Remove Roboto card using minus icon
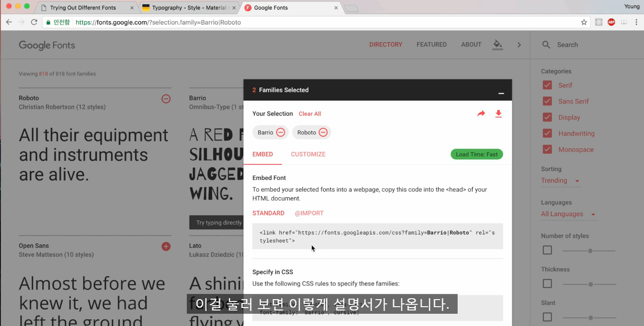Viewport: 644px width, 326px height. click(166, 99)
